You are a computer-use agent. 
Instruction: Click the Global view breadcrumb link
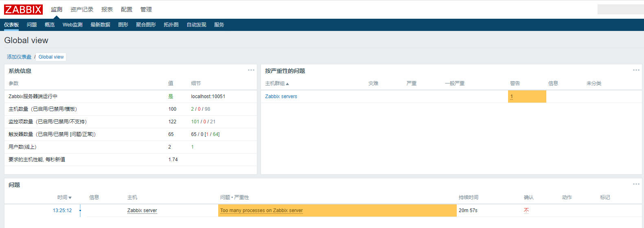[x=51, y=57]
